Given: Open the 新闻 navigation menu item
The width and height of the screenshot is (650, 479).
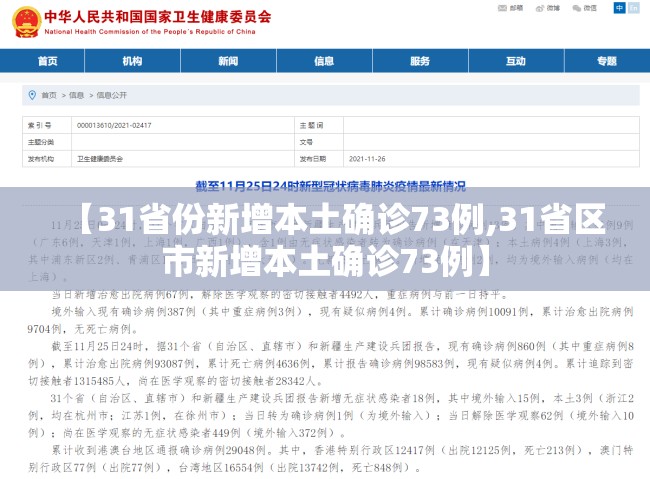Looking at the screenshot, I should (x=228, y=61).
